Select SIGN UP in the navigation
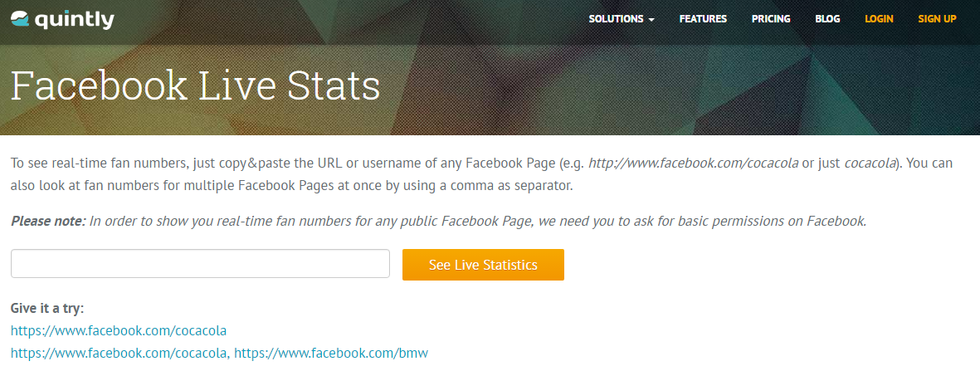Image resolution: width=980 pixels, height=371 pixels. coord(937,18)
